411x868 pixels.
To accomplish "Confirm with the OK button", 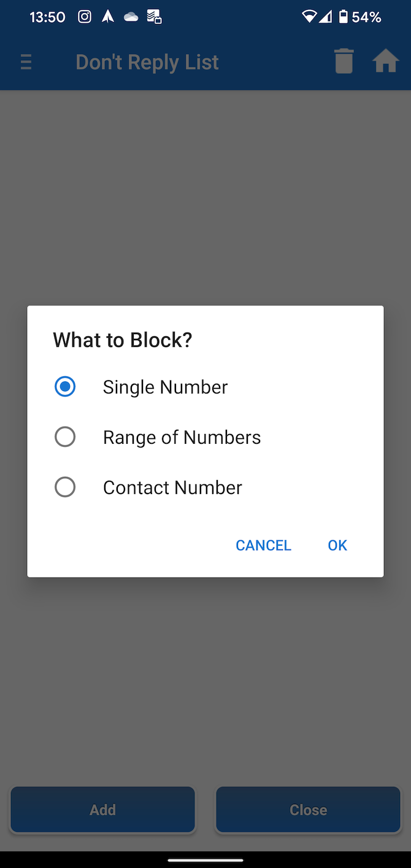I will coord(337,545).
